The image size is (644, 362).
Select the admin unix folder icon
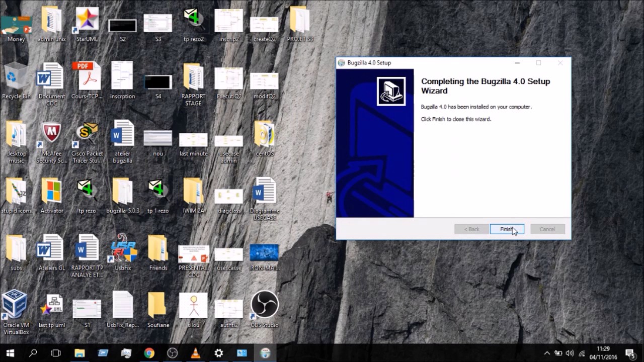point(52,24)
